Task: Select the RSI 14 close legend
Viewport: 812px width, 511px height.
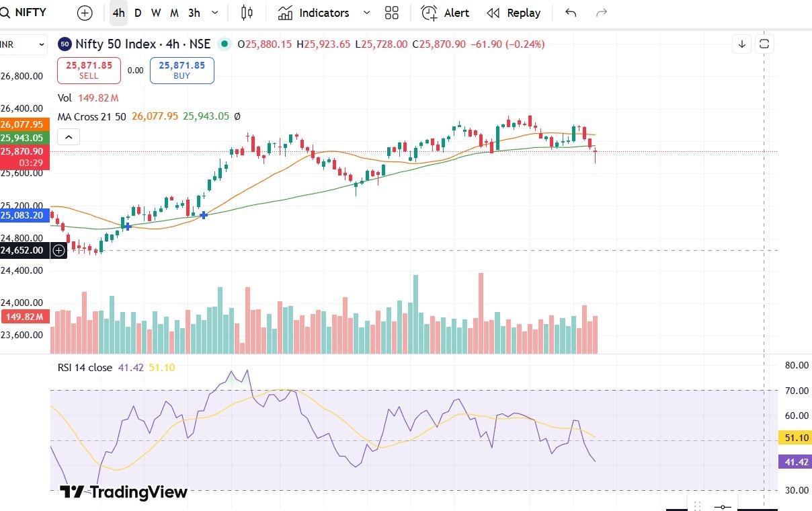Action: [86, 368]
